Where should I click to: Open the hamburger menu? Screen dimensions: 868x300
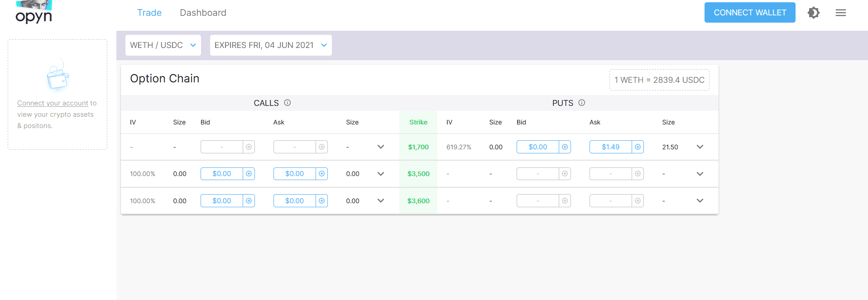[840, 13]
